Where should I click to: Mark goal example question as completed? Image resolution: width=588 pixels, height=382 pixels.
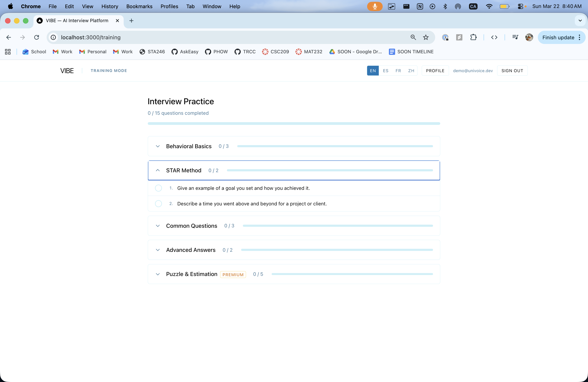click(x=158, y=188)
